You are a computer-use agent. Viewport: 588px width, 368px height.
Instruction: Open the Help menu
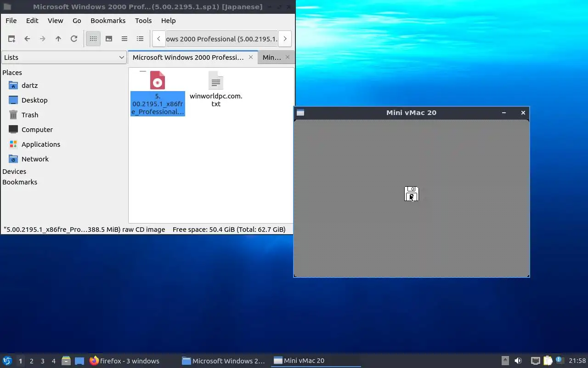(x=169, y=21)
